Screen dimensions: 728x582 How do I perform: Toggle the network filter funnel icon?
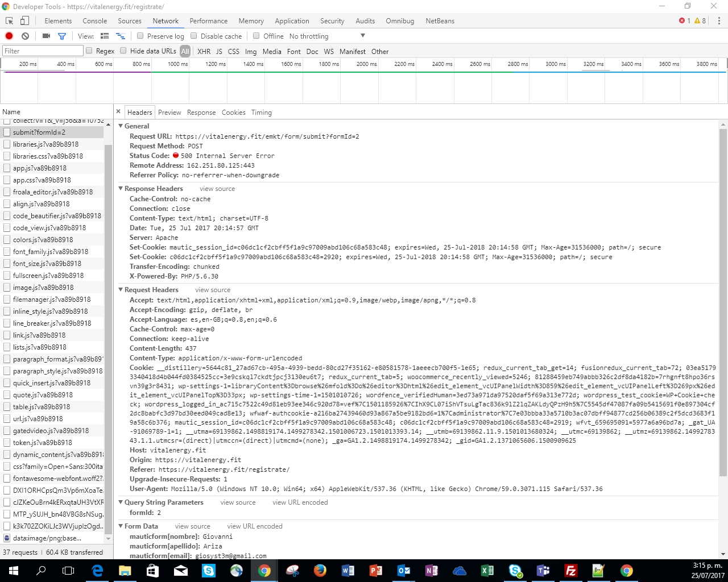[62, 36]
